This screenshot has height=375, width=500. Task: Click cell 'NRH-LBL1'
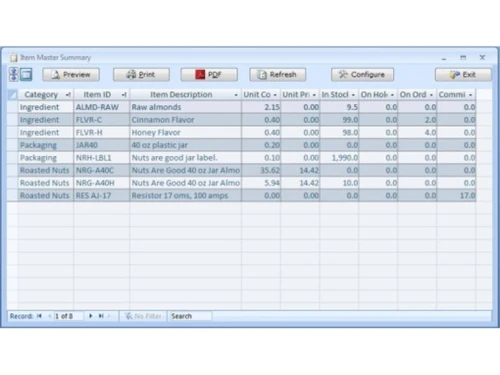coord(101,158)
